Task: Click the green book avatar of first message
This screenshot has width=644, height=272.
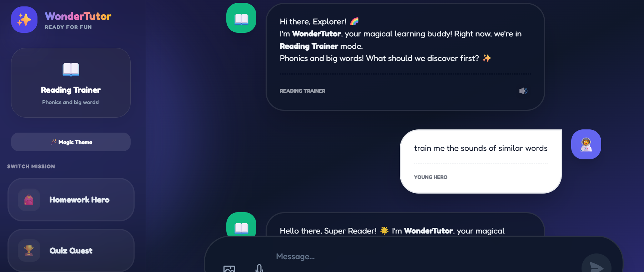Action: tap(241, 18)
